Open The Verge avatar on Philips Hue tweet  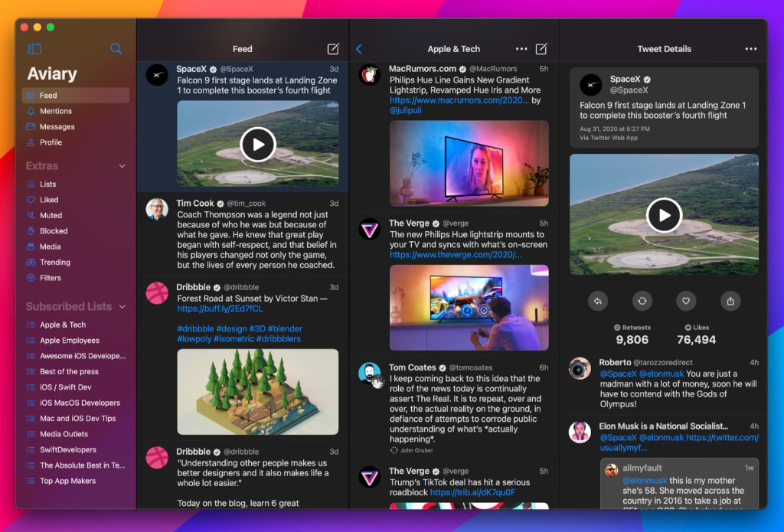click(x=370, y=230)
